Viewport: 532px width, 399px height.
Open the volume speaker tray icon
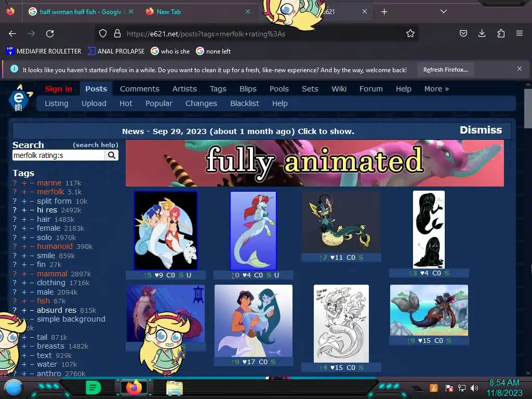(474, 388)
